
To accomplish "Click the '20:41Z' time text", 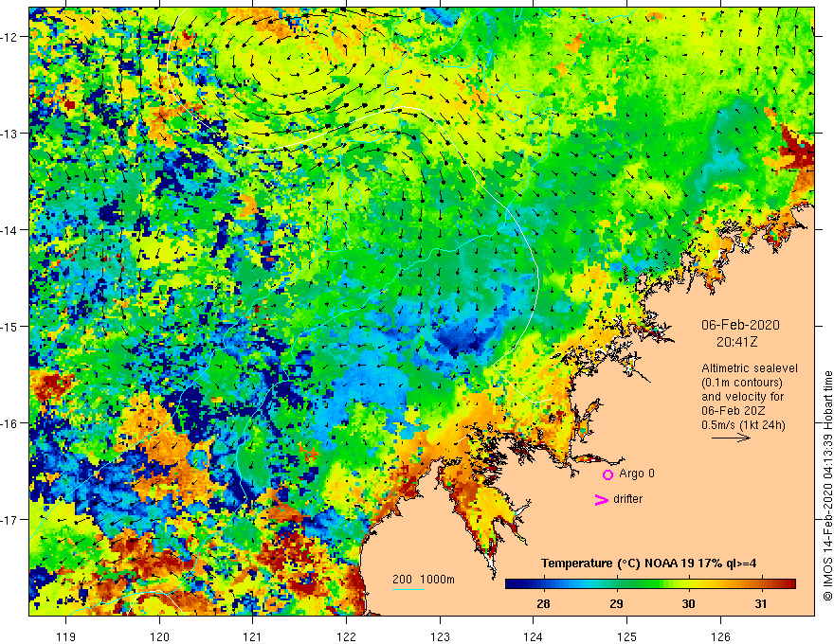I will [736, 342].
